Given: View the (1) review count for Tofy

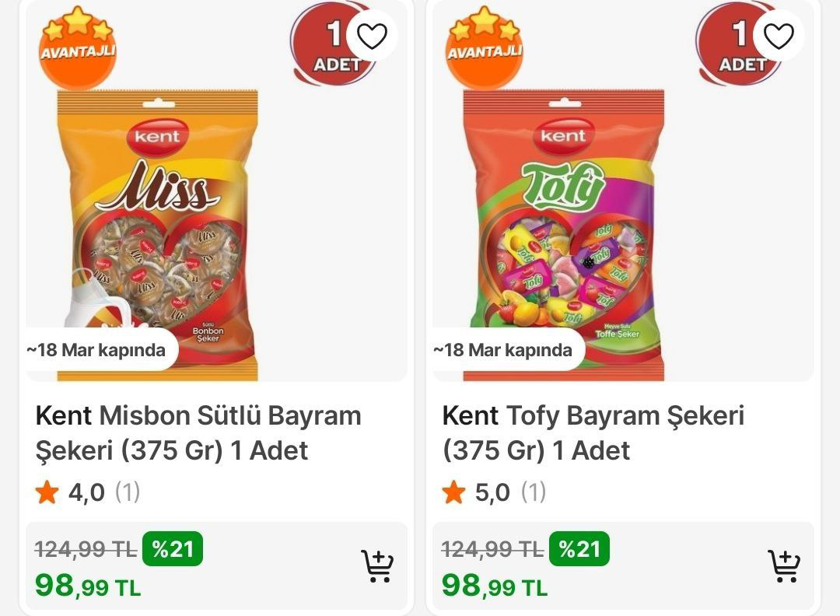Looking at the screenshot, I should tap(534, 492).
